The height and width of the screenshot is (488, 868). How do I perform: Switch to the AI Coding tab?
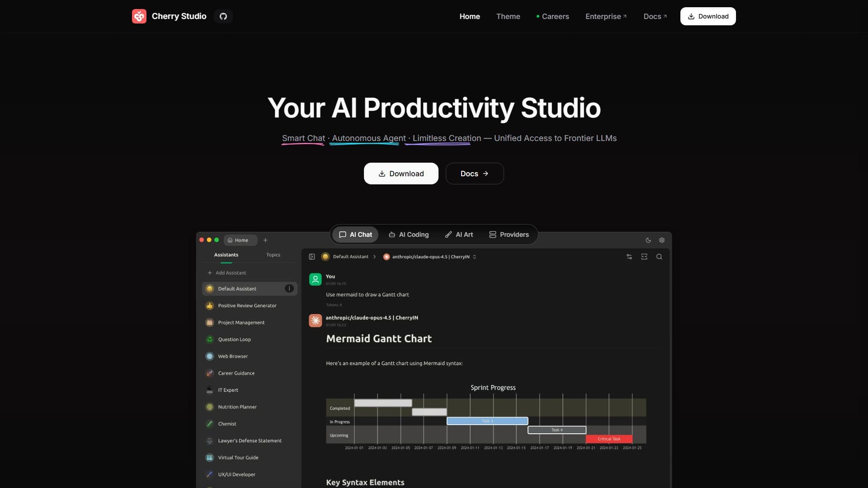pyautogui.click(x=409, y=235)
